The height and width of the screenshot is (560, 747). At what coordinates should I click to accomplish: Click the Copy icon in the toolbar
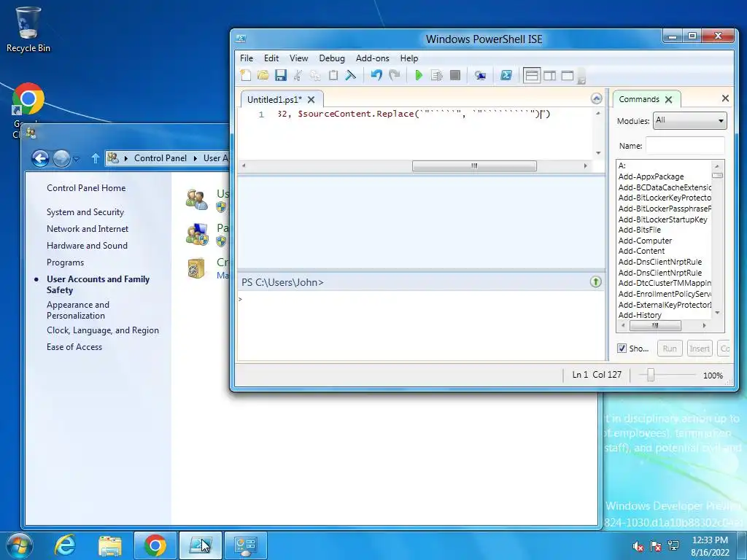pyautogui.click(x=315, y=75)
